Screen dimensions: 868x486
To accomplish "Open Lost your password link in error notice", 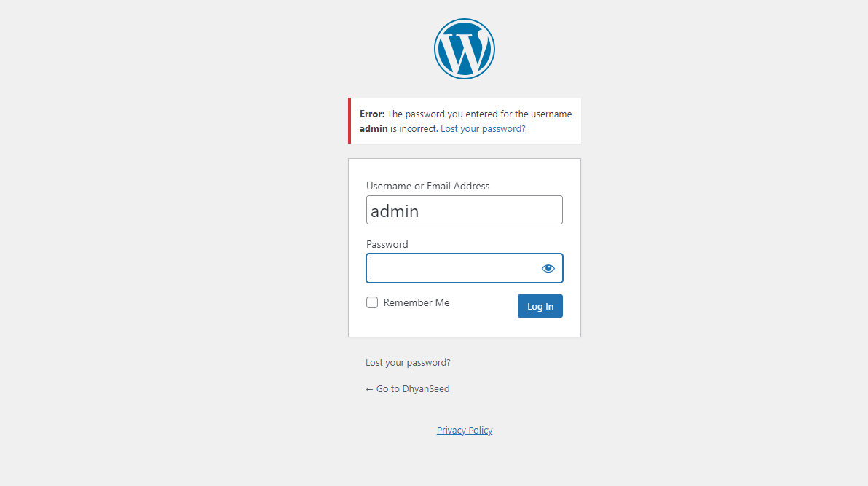I will (x=483, y=128).
